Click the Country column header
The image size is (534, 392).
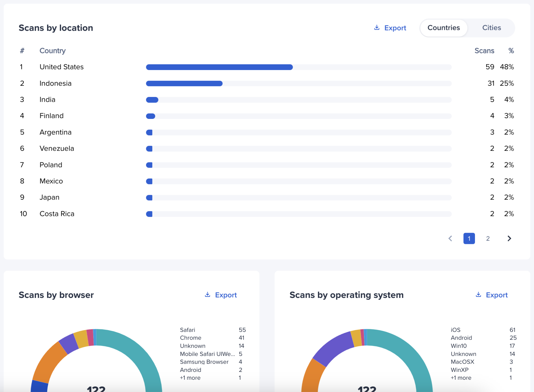pyautogui.click(x=52, y=51)
